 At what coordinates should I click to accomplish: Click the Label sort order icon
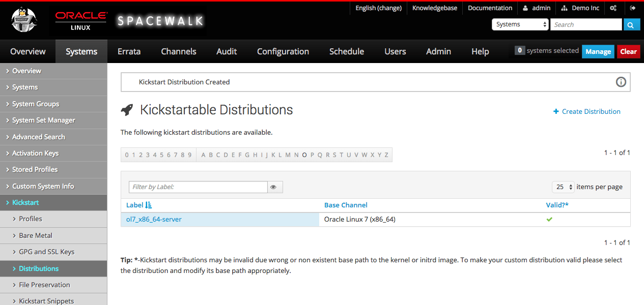click(x=149, y=205)
